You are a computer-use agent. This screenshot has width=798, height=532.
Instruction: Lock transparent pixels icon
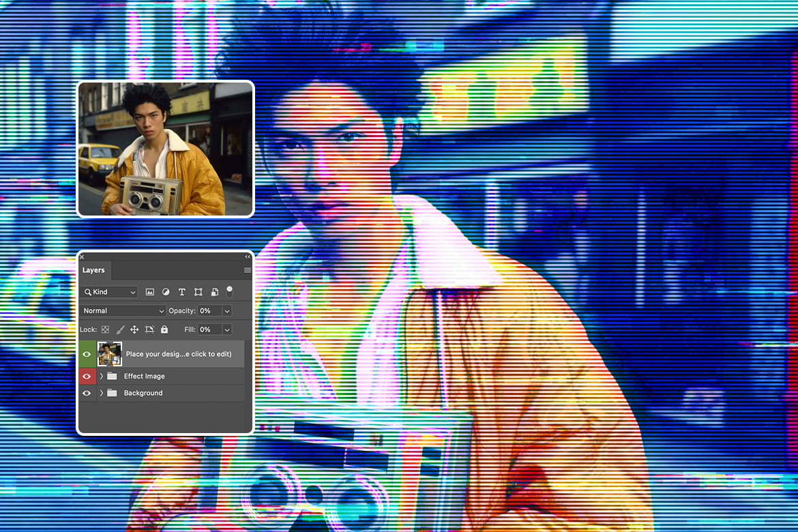105,330
